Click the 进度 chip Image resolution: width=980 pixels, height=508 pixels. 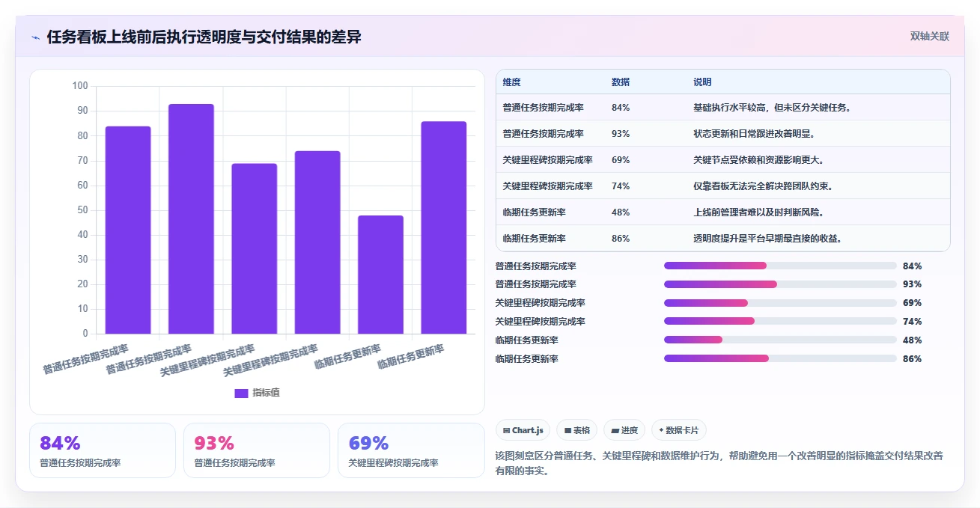pos(624,430)
